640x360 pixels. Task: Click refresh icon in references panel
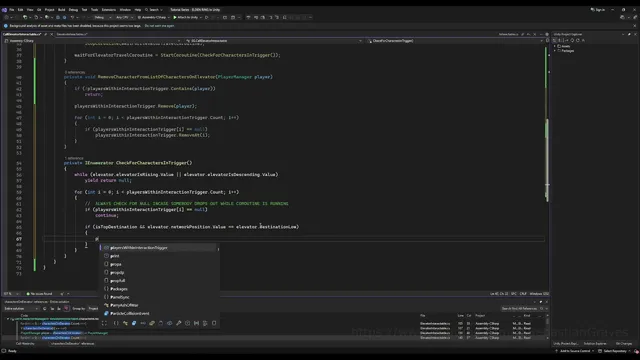coord(44,309)
